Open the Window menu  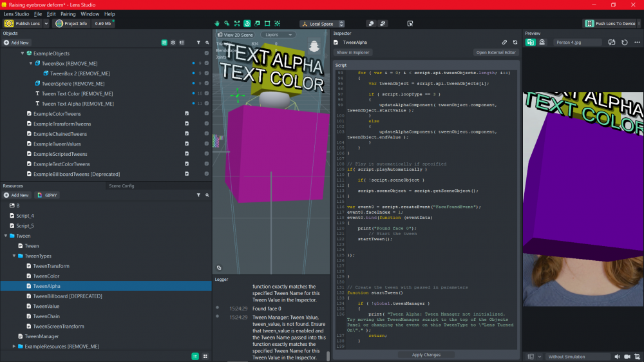[90, 14]
